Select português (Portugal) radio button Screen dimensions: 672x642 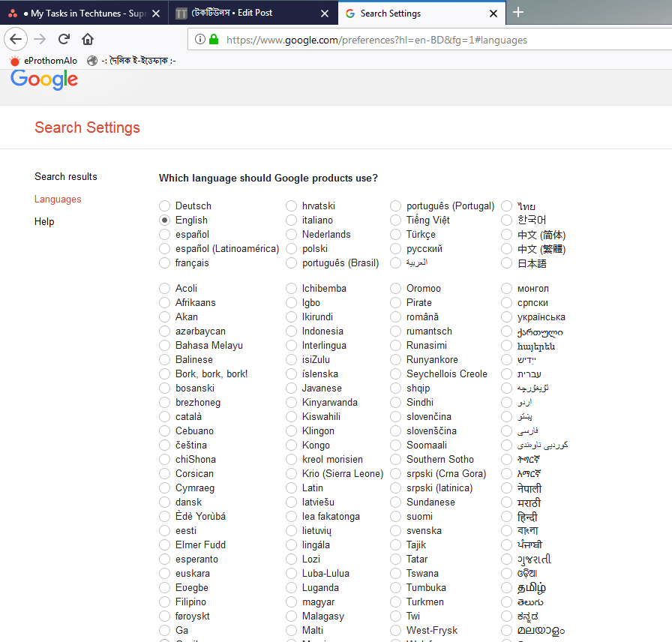click(x=395, y=205)
